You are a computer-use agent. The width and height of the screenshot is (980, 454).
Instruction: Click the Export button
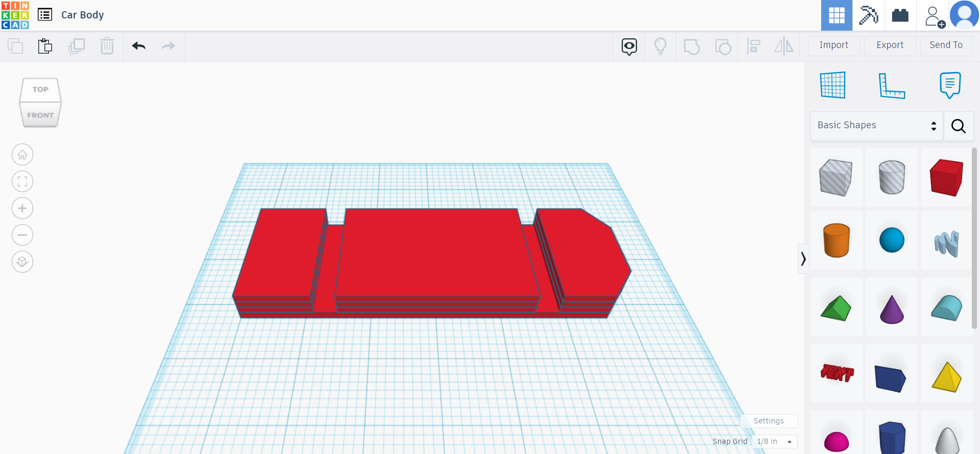point(890,45)
